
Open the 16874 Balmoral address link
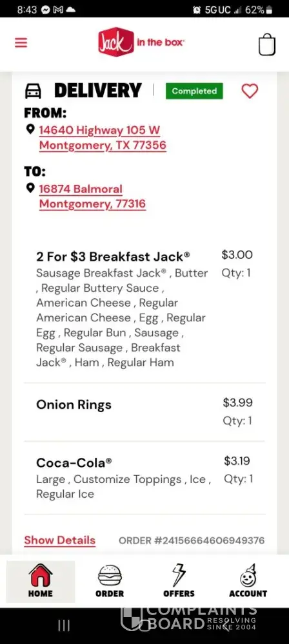coord(92,196)
